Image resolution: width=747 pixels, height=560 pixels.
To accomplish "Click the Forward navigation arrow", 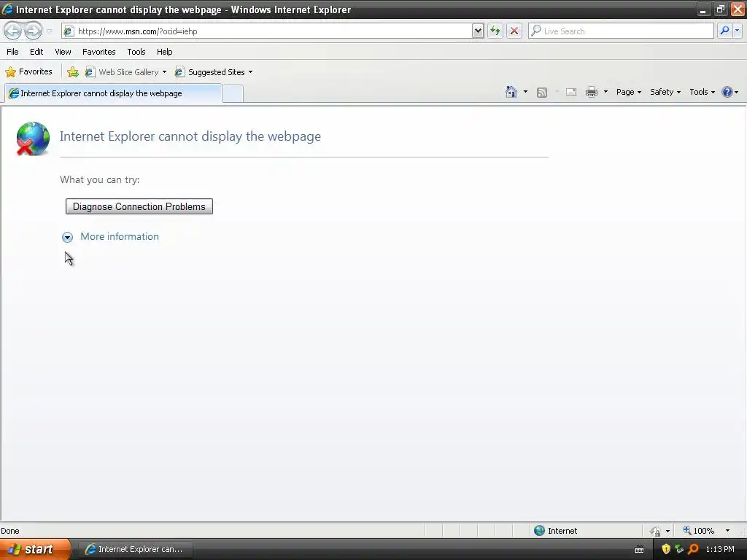I will point(33,31).
